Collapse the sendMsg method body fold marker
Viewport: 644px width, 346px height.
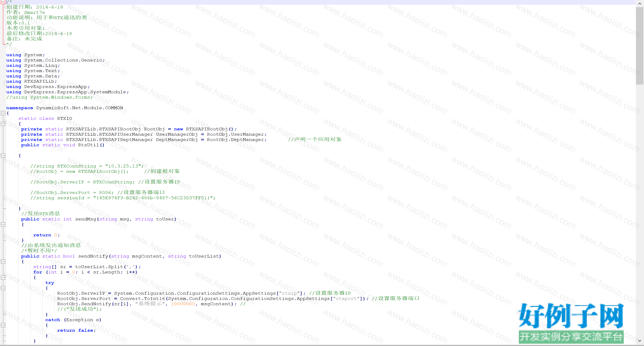click(x=3, y=224)
